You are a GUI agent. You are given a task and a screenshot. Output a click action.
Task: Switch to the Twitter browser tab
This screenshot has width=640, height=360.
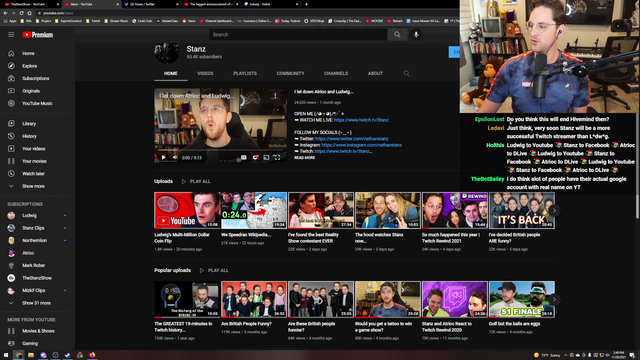[x=151, y=4]
